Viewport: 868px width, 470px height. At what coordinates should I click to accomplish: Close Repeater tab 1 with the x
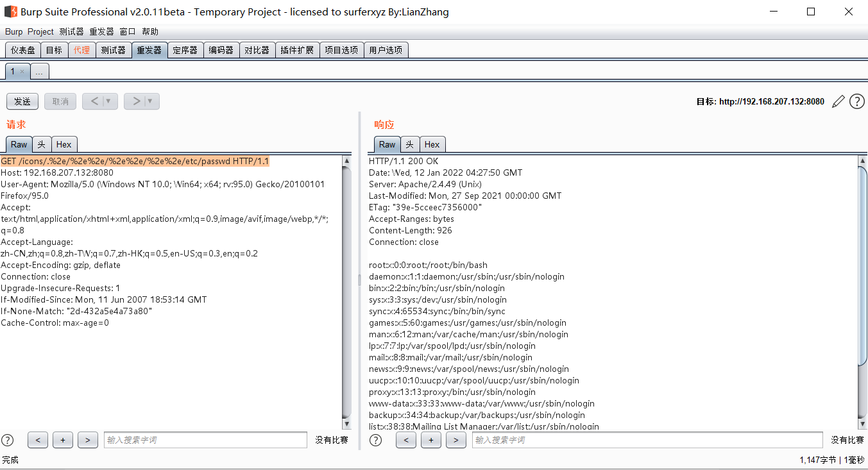22,72
